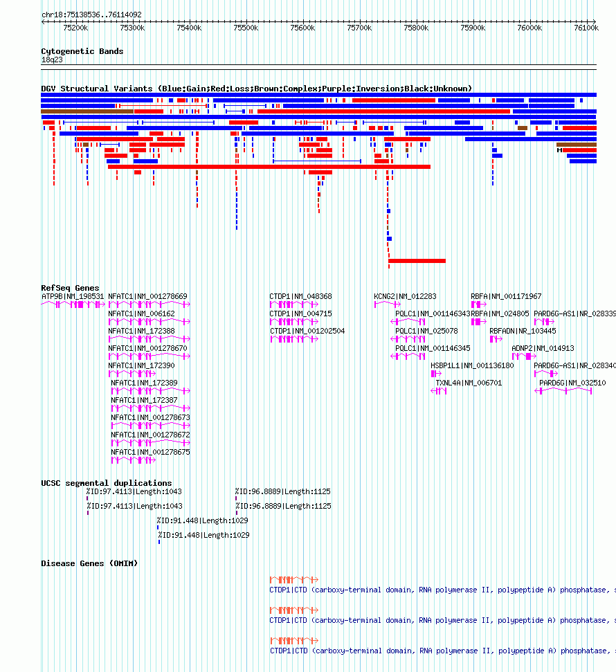Select NFATC1|NM_001278673 transcript label
Viewport: 616px width, 672px height.
click(x=150, y=417)
